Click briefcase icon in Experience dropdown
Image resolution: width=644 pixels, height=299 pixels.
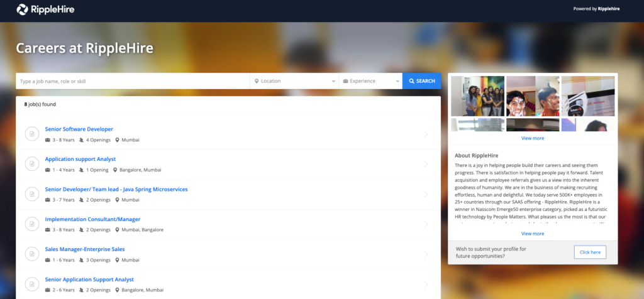[x=345, y=81]
